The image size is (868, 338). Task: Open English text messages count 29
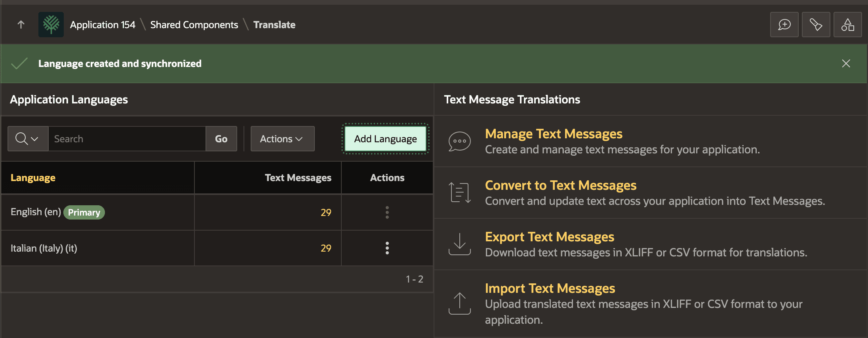coord(325,212)
